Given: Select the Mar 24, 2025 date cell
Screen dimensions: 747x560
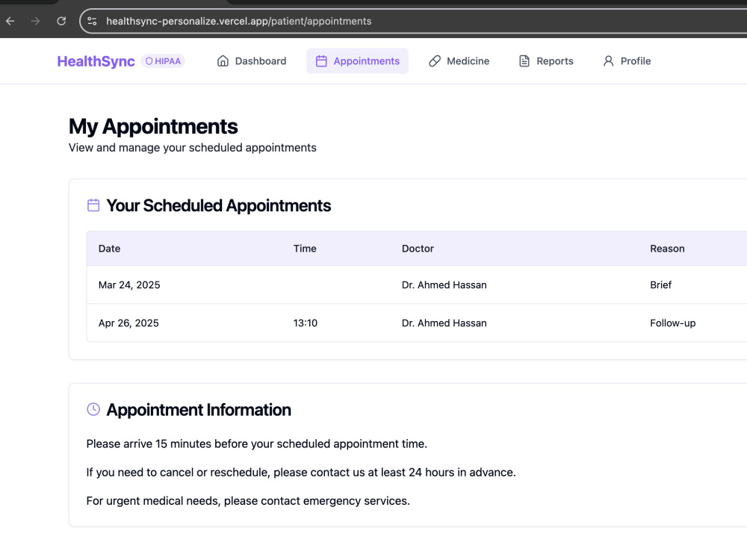Looking at the screenshot, I should [129, 284].
